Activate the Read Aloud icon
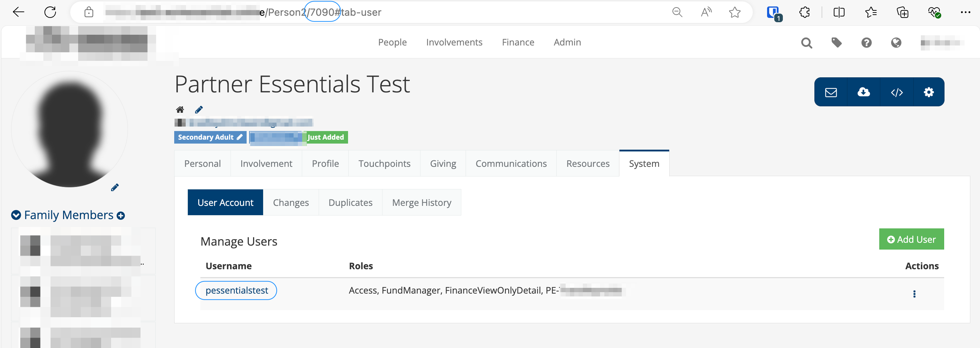Screen dimensions: 980x348 (706, 12)
